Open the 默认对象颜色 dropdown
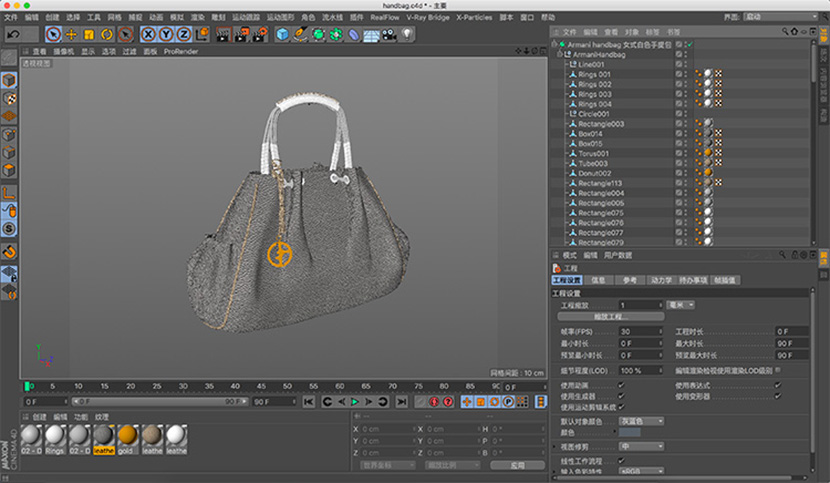Image resolution: width=830 pixels, height=483 pixels. click(x=641, y=421)
